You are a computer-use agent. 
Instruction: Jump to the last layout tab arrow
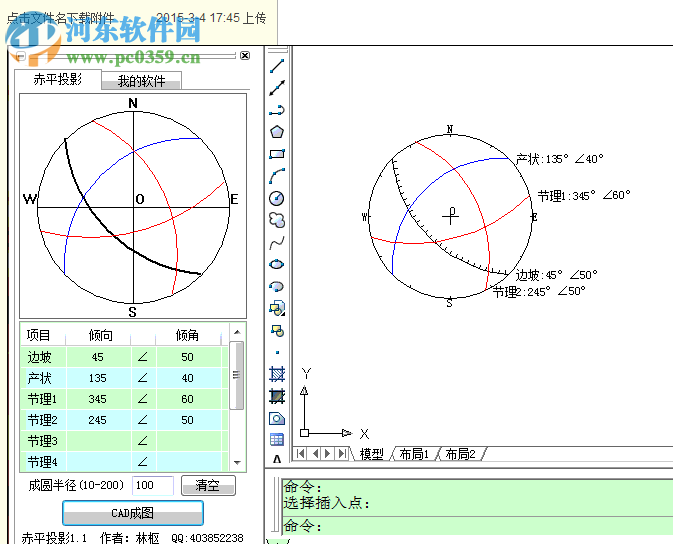click(x=342, y=453)
